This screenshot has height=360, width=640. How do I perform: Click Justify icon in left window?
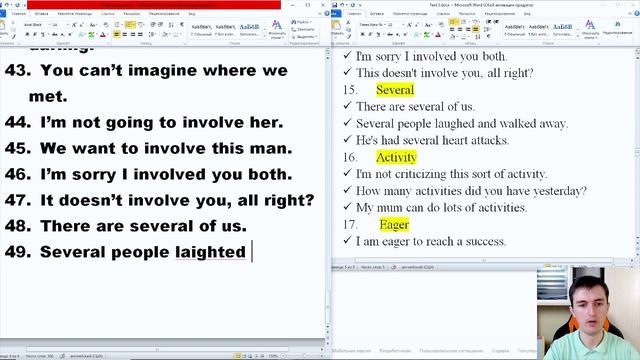pyautogui.click(x=140, y=35)
